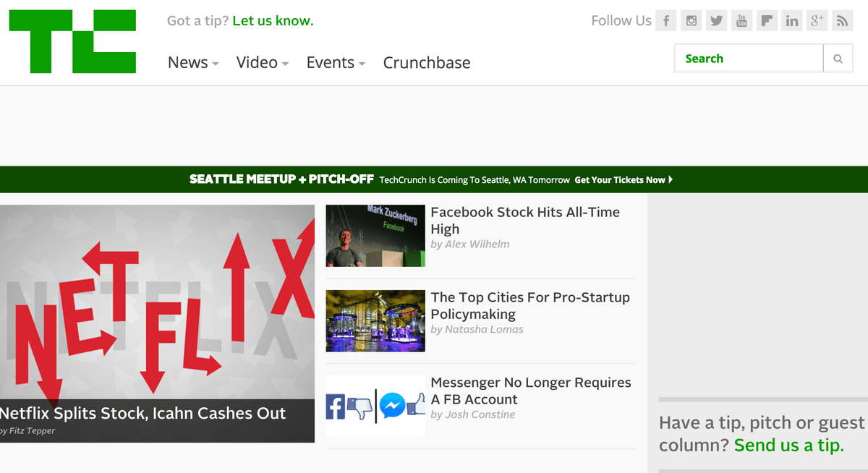
Task: Click the search magnifier button
Action: click(x=838, y=59)
